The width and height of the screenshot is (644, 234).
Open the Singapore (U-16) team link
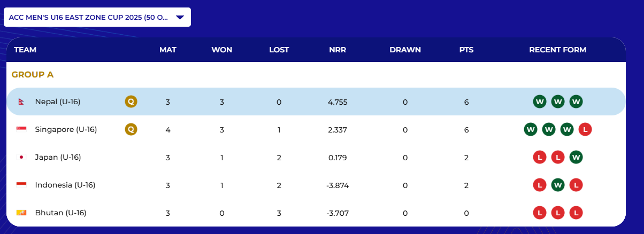pyautogui.click(x=66, y=129)
